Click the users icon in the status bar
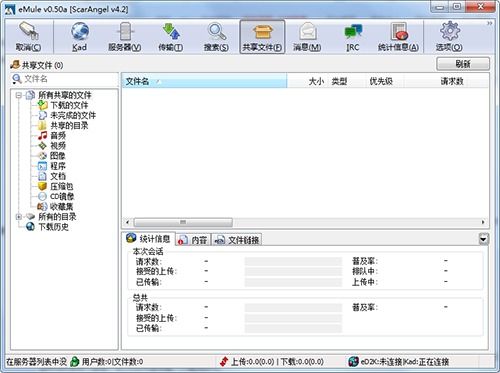This screenshot has height=373, width=500. pos(75,362)
